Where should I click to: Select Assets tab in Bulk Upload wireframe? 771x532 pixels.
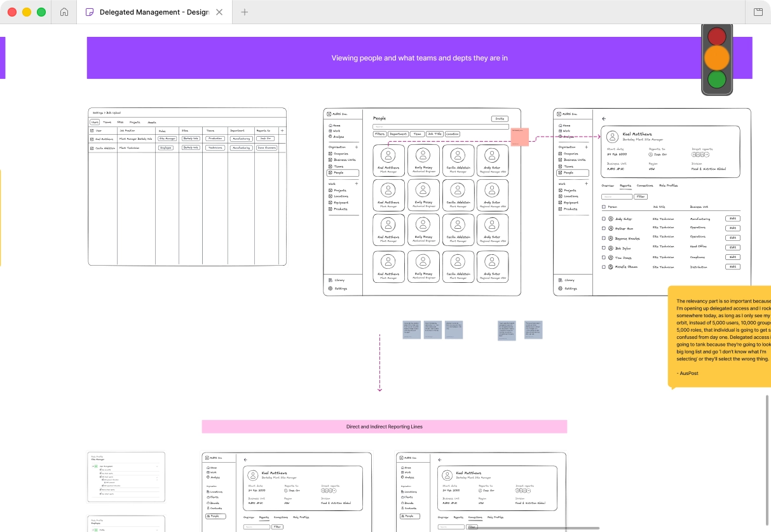[152, 122]
